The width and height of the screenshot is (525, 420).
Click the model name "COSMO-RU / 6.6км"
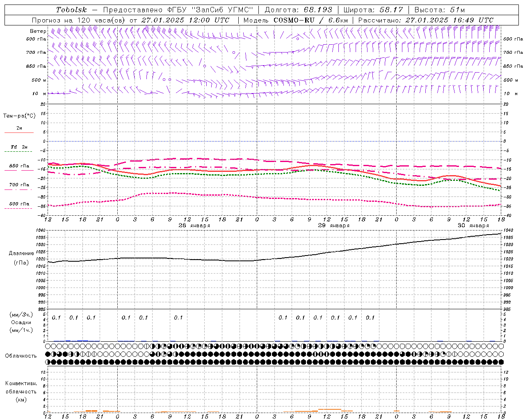[x=311, y=20]
